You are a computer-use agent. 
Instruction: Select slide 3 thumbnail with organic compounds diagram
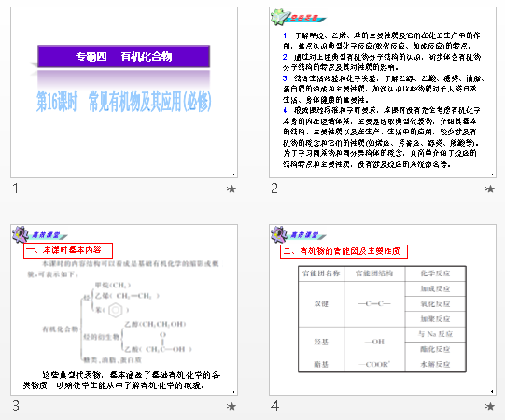point(124,310)
